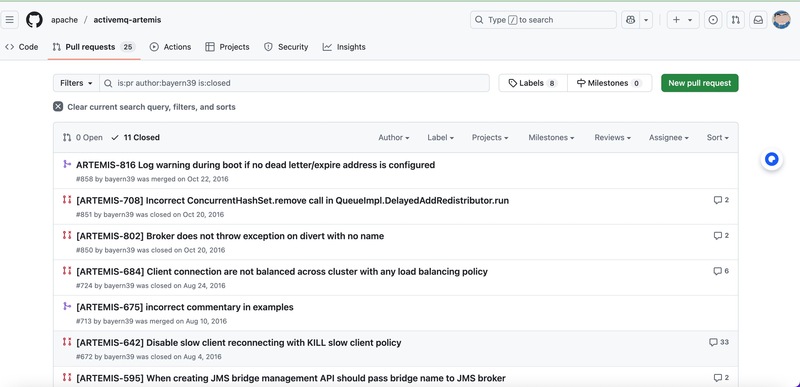Click the magnifier icon in filter search field
Image resolution: width=800 pixels, height=387 pixels.
pos(108,83)
